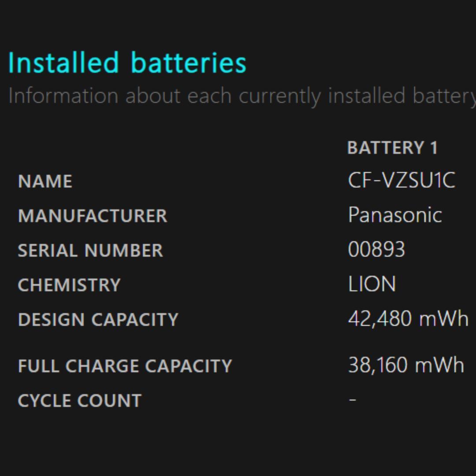This screenshot has height=476, width=476.
Task: Click the Installed batteries heading
Action: point(127,63)
